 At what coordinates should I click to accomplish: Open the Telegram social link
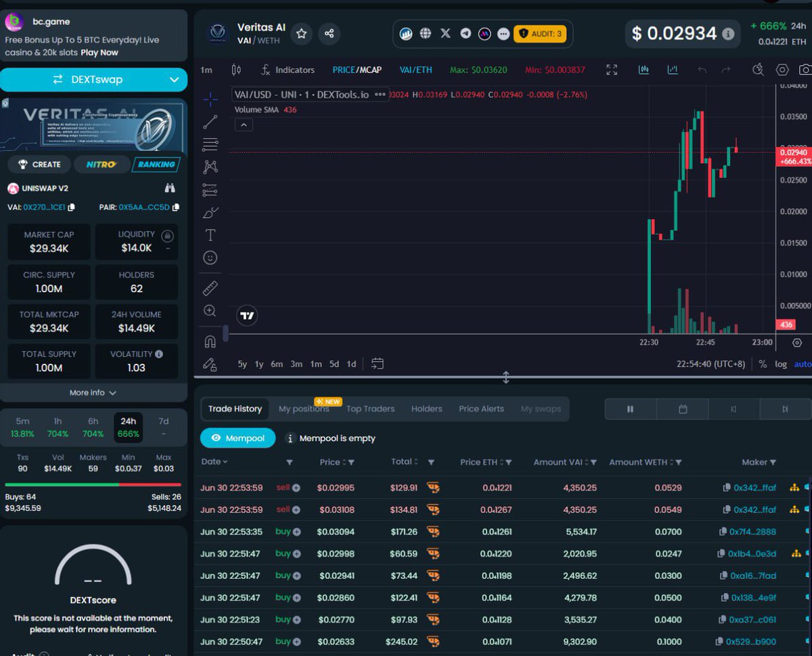tap(466, 33)
